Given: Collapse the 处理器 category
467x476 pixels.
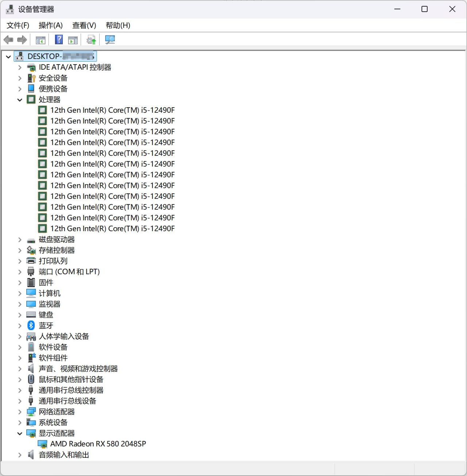Looking at the screenshot, I should click(x=20, y=100).
